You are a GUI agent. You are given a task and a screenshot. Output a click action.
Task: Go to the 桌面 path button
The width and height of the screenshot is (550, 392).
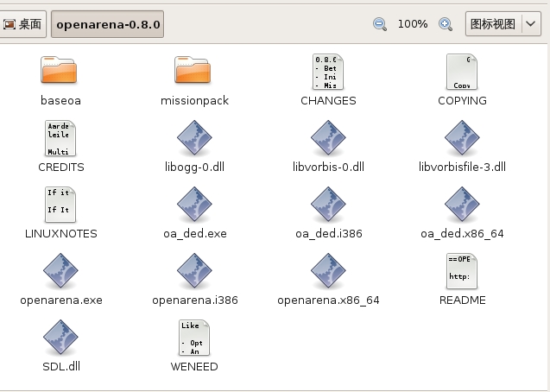click(x=22, y=24)
